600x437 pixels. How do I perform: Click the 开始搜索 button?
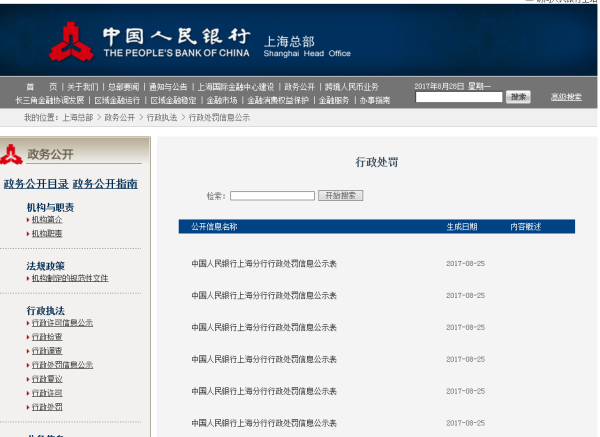click(x=341, y=196)
